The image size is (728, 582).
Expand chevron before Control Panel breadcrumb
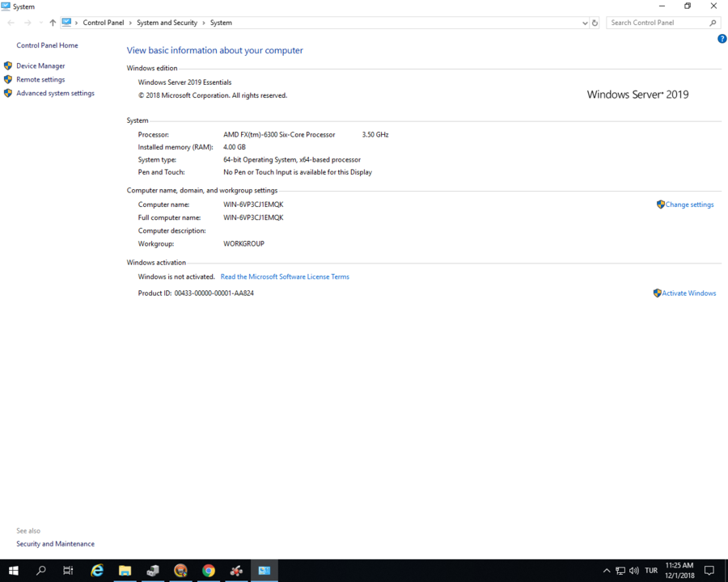(x=77, y=23)
